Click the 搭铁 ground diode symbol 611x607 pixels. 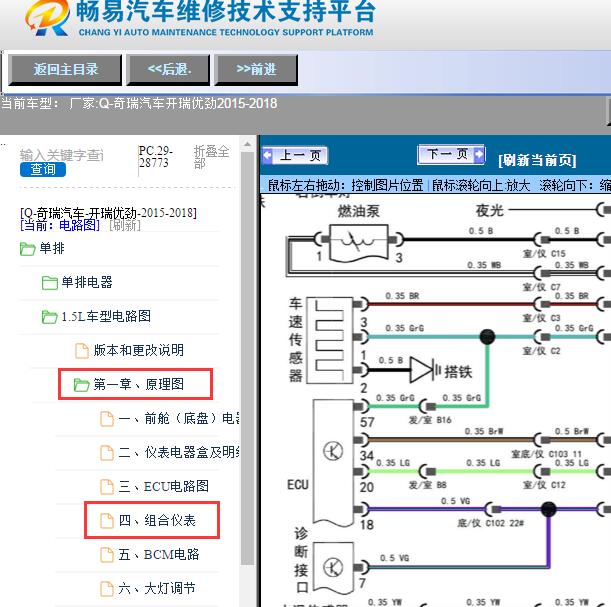pyautogui.click(x=425, y=370)
